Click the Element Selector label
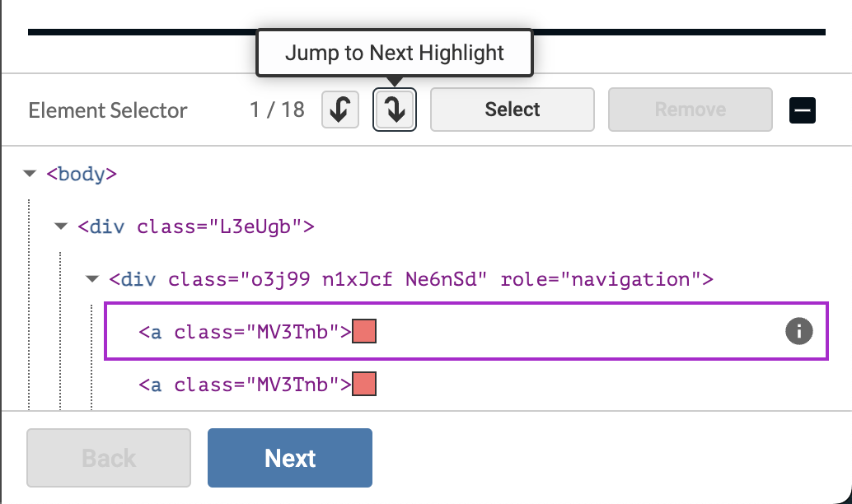 108,110
